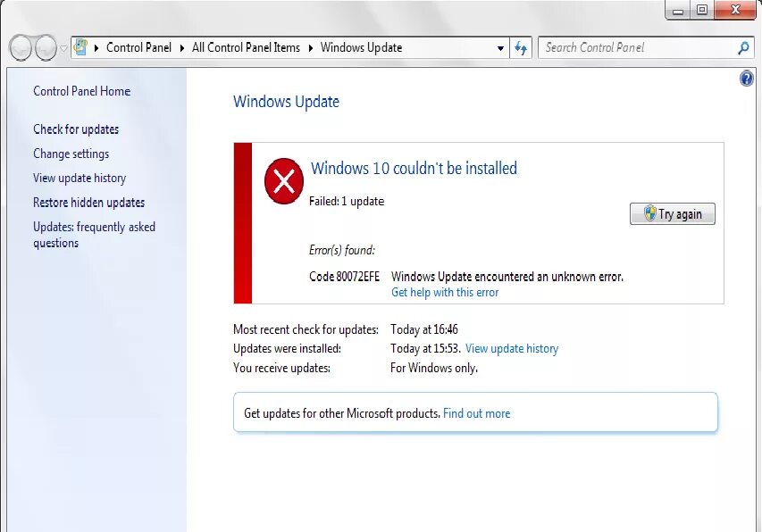Select Control Panel breadcrumb segment
The height and width of the screenshot is (532, 762).
(138, 47)
